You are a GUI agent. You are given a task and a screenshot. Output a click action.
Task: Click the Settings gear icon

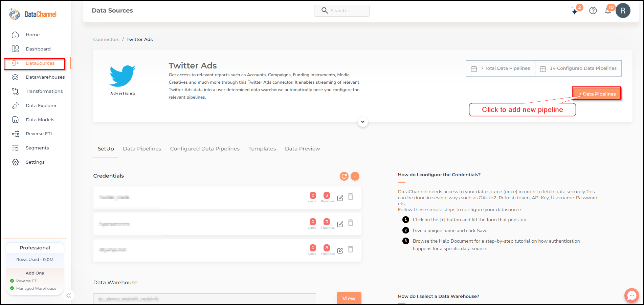tap(15, 162)
